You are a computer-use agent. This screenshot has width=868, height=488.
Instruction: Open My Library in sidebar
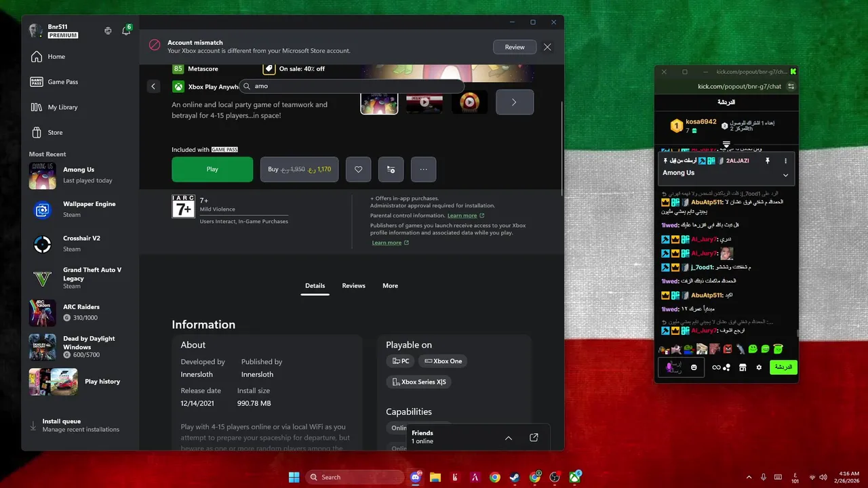(80, 107)
